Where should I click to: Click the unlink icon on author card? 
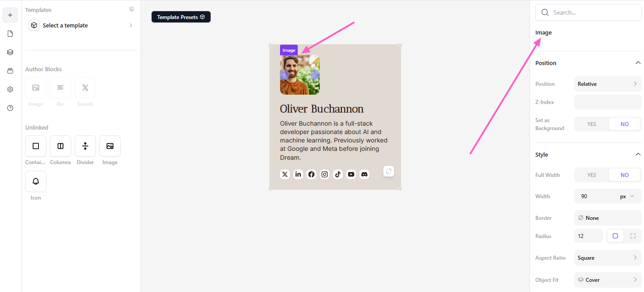[x=389, y=171]
